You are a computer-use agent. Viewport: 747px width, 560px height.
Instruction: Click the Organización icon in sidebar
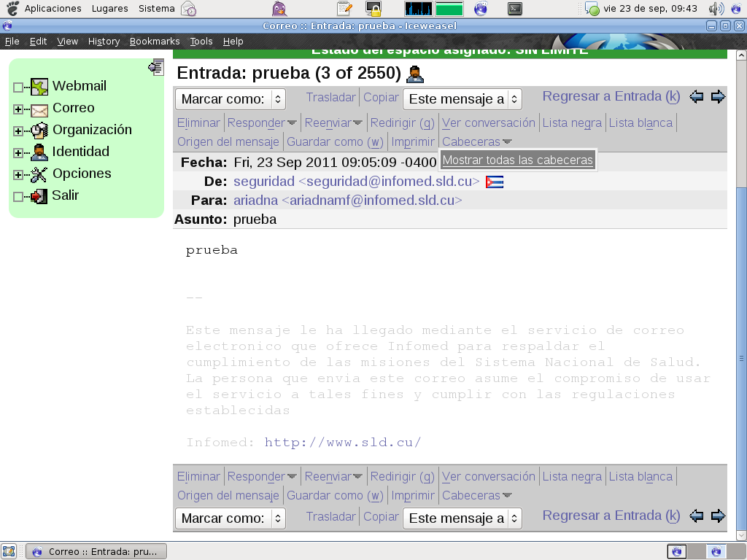pyautogui.click(x=39, y=131)
